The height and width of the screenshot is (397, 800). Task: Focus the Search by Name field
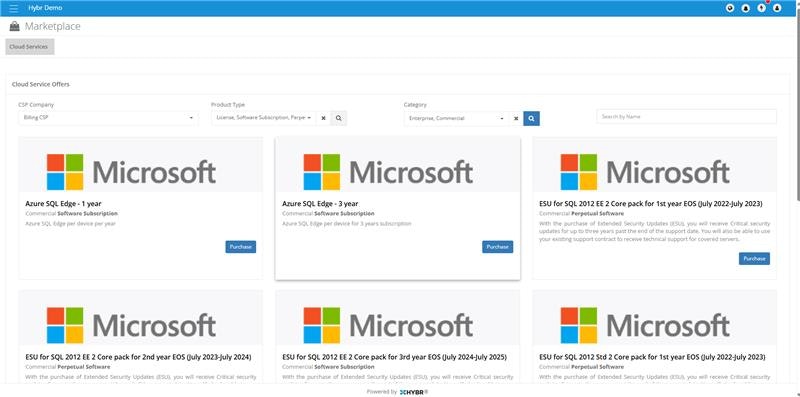point(686,116)
